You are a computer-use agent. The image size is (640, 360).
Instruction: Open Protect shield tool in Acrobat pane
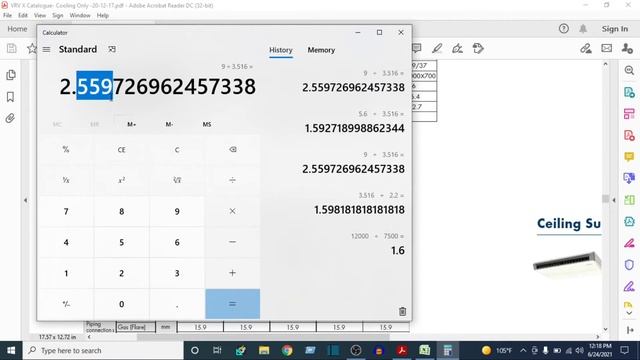click(x=629, y=265)
